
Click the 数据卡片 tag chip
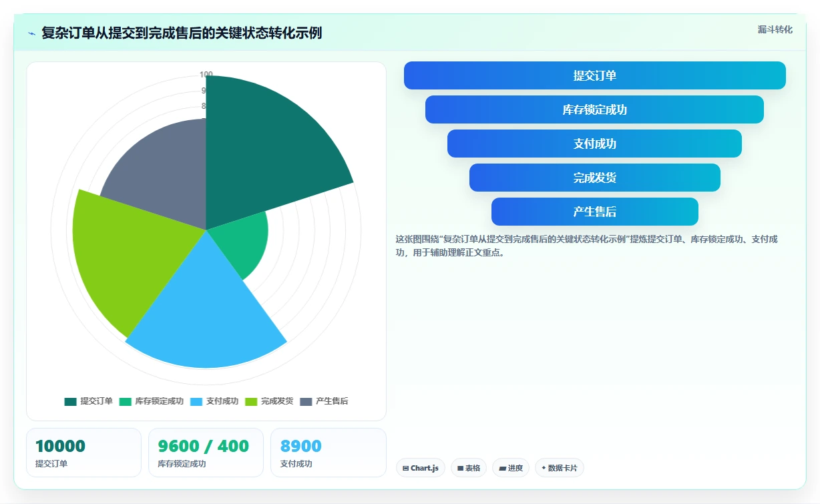(560, 468)
